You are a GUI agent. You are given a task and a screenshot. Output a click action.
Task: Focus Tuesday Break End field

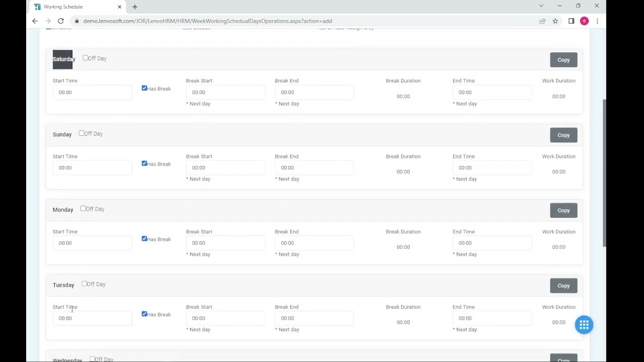[x=314, y=318]
